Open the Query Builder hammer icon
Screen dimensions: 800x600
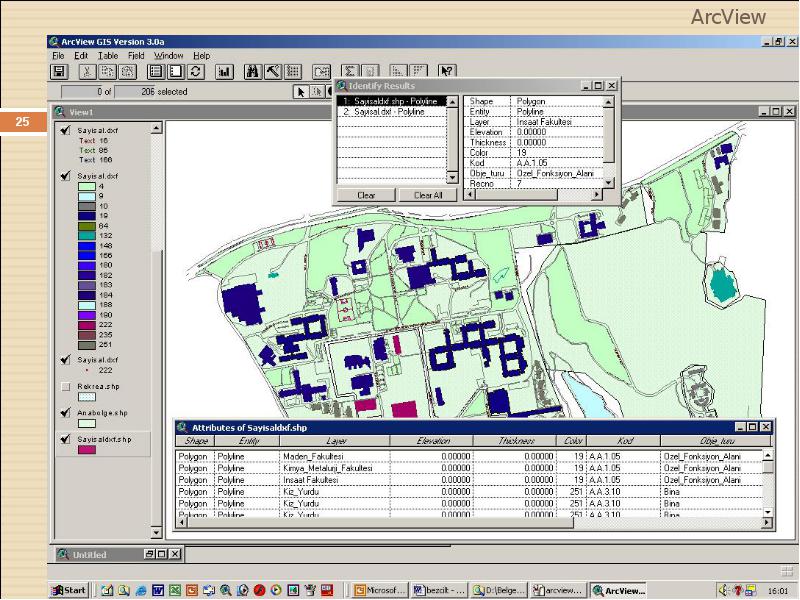[x=272, y=72]
